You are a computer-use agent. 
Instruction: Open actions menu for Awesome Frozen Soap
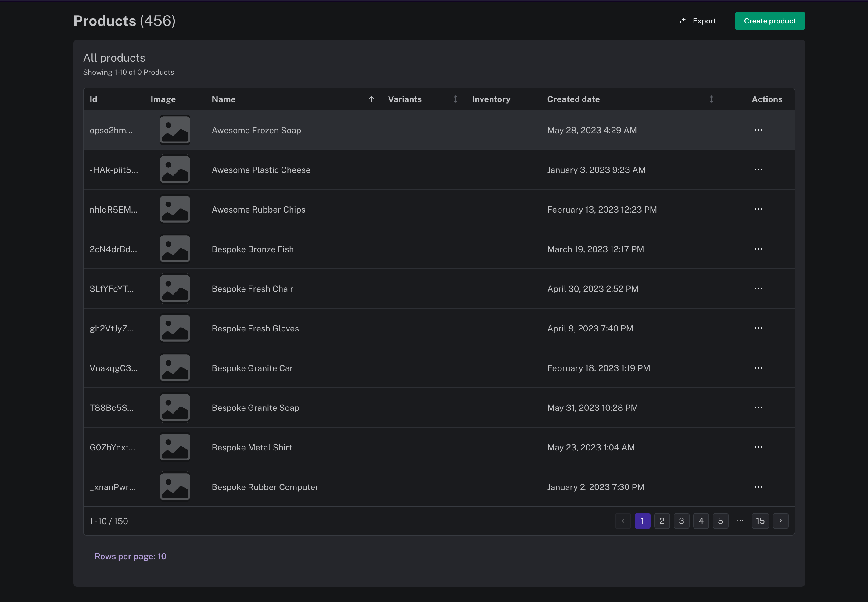(758, 130)
